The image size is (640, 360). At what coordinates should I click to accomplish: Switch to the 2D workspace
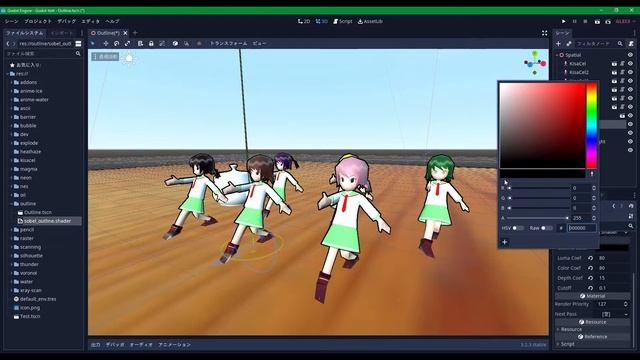(304, 21)
